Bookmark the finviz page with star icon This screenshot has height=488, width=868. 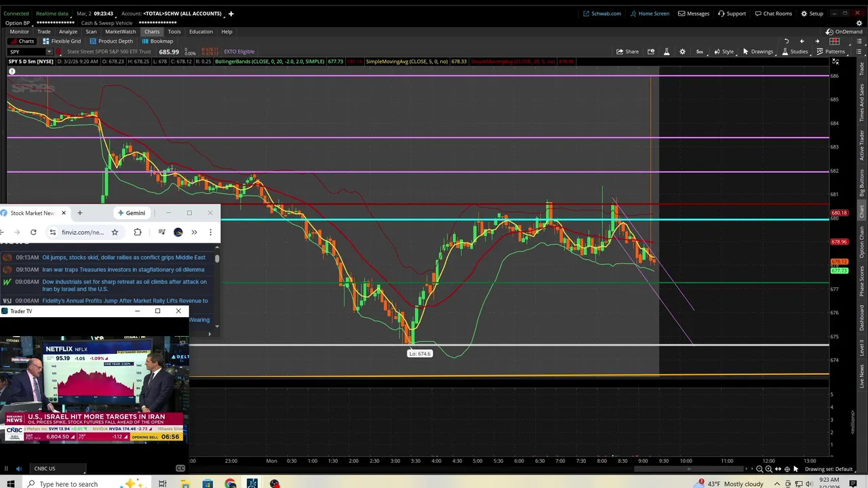(115, 232)
